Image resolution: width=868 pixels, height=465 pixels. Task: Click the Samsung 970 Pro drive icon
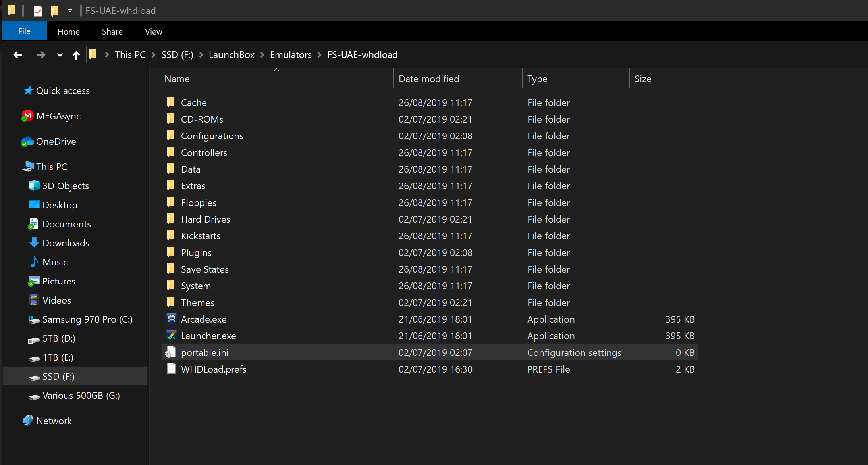point(34,319)
